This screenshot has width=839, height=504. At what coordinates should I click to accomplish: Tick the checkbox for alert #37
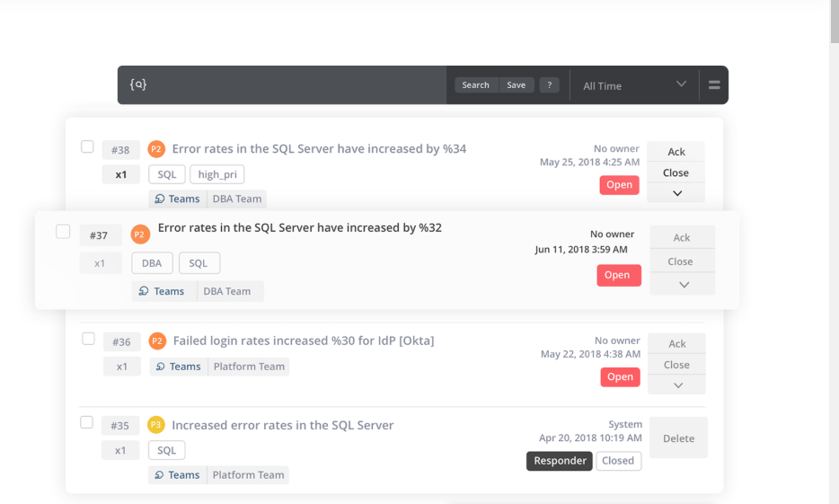pyautogui.click(x=63, y=232)
